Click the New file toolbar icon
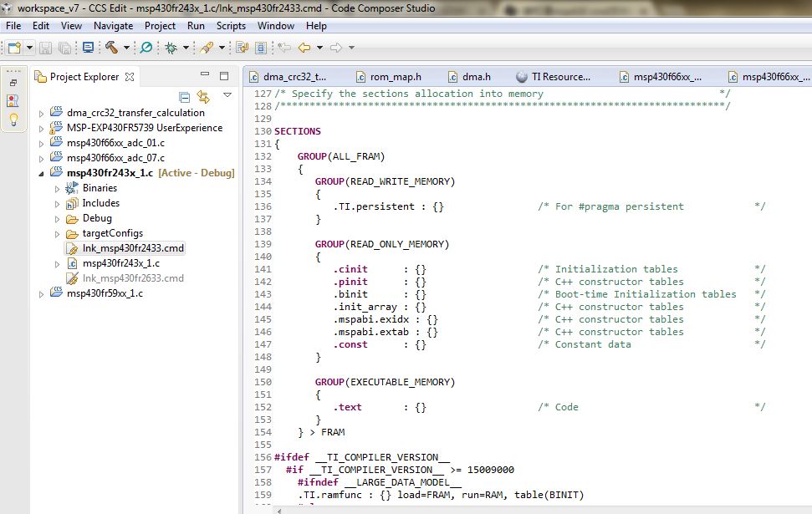 coord(14,48)
